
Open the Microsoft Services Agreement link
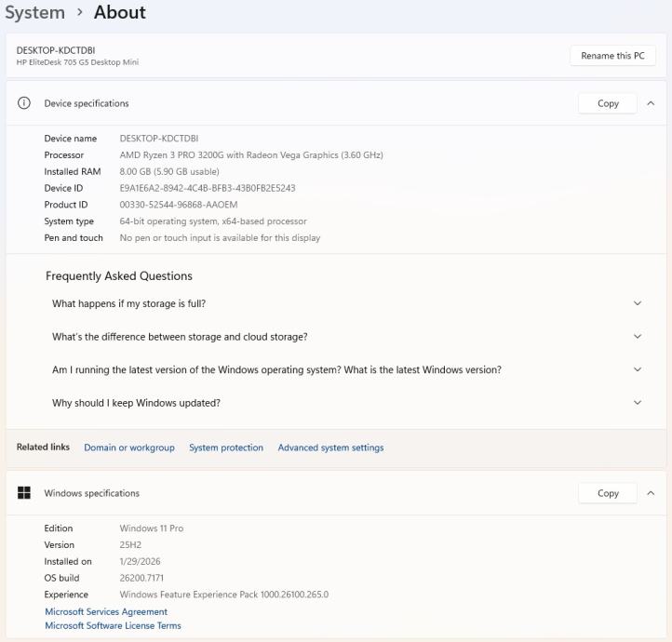point(106,611)
